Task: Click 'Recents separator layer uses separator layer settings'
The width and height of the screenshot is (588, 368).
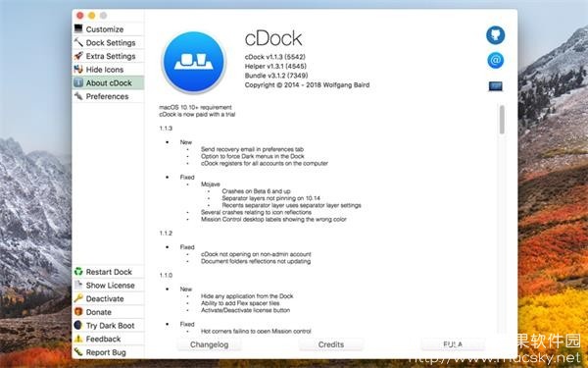Action: click(x=291, y=205)
